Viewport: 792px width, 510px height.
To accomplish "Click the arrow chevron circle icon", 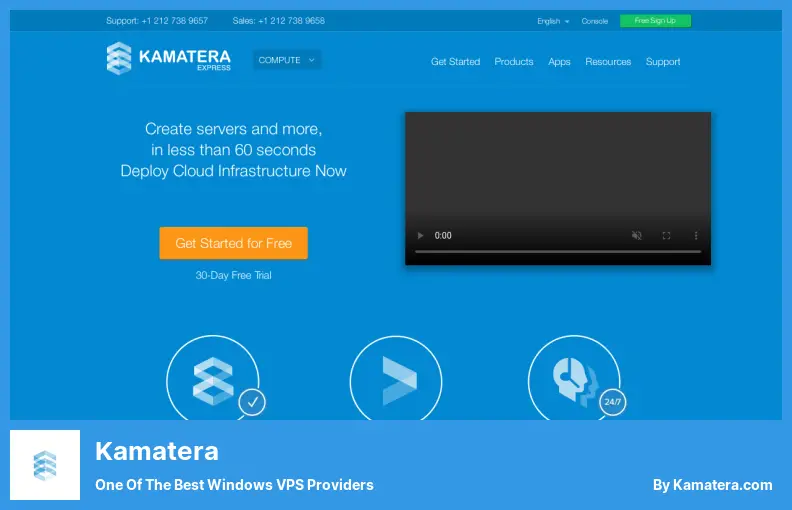I will 395,378.
